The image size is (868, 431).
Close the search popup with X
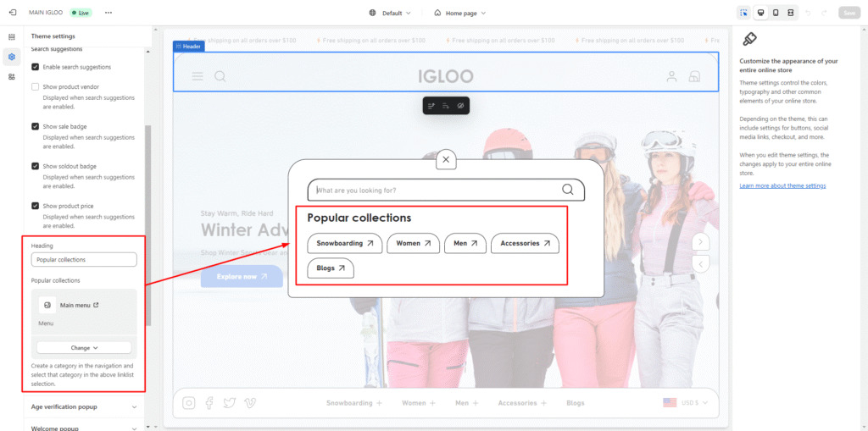(x=446, y=159)
